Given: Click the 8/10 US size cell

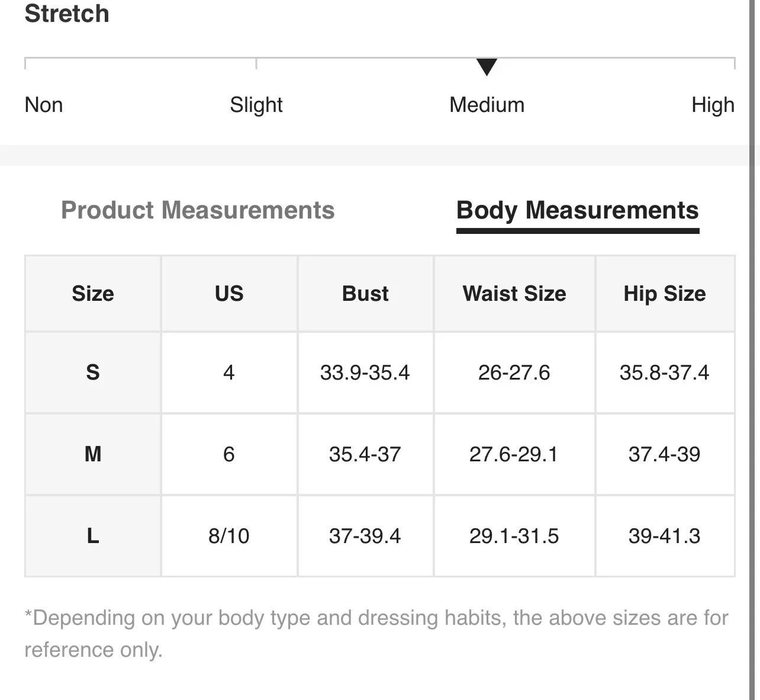Looking at the screenshot, I should (229, 536).
